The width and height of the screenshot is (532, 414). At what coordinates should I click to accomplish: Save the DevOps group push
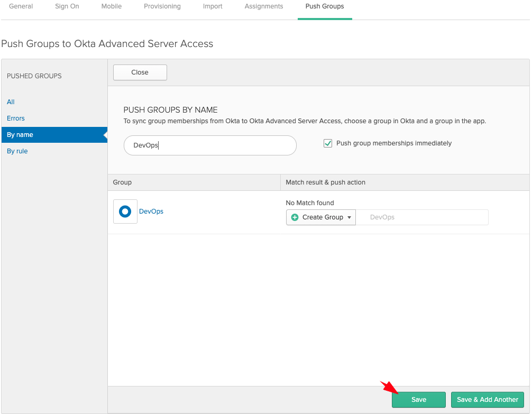[418, 400]
